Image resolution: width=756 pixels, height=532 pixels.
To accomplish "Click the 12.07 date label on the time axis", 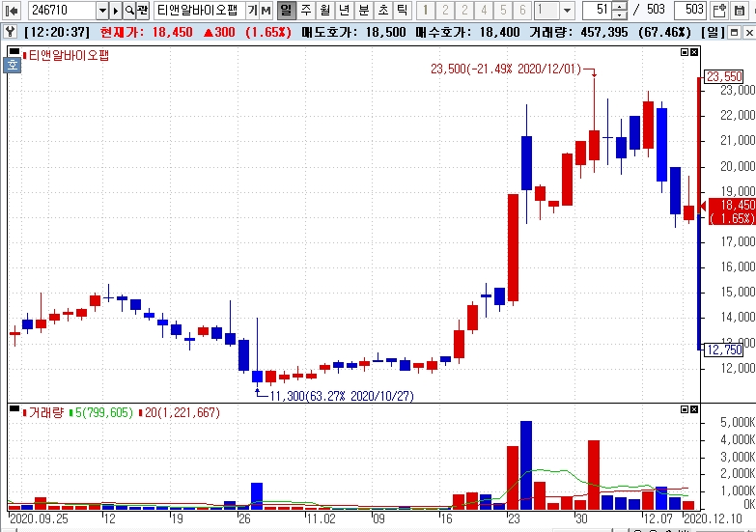I will tap(658, 519).
